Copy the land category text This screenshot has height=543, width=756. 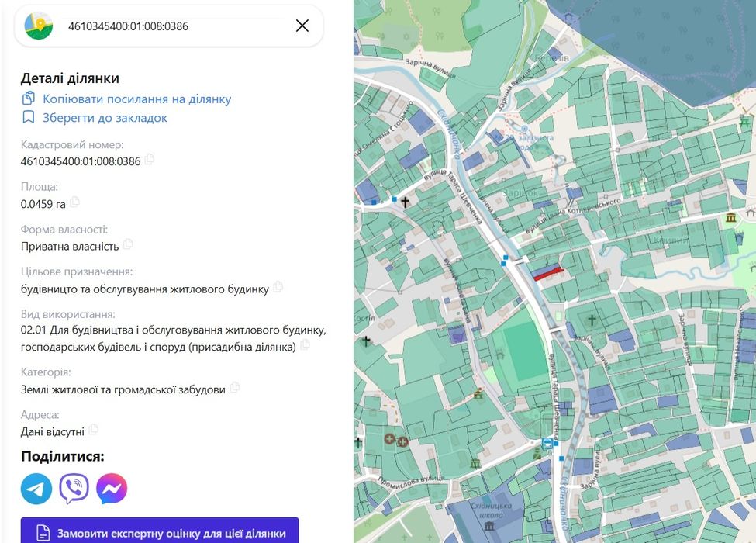click(x=234, y=388)
